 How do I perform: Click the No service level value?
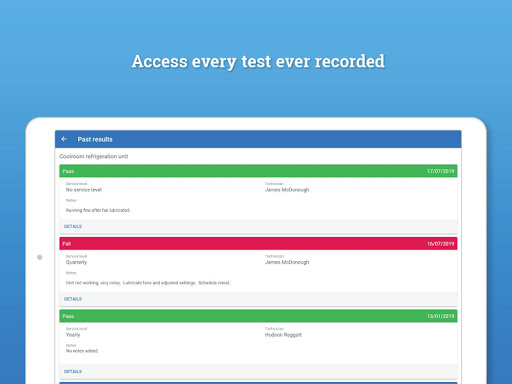click(x=84, y=190)
